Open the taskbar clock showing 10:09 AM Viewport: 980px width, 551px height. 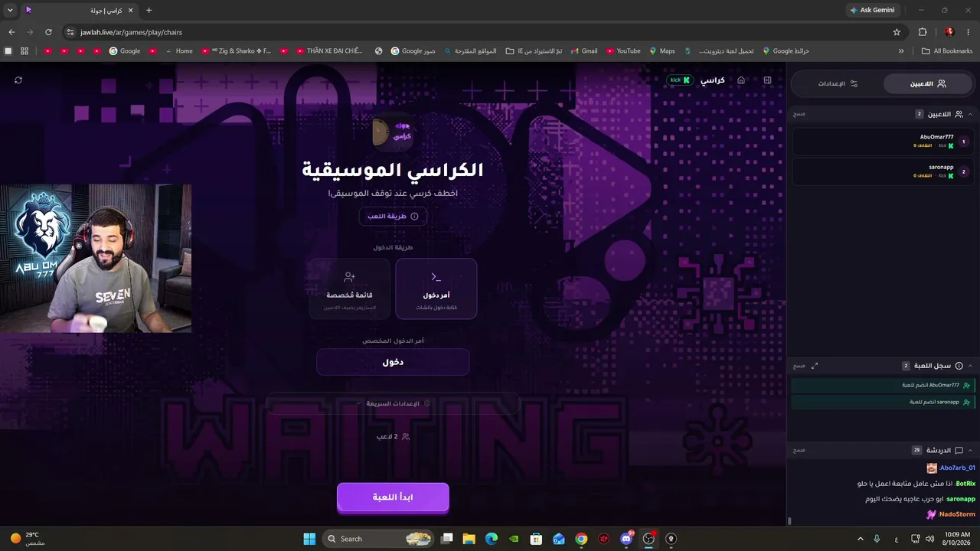tap(957, 539)
